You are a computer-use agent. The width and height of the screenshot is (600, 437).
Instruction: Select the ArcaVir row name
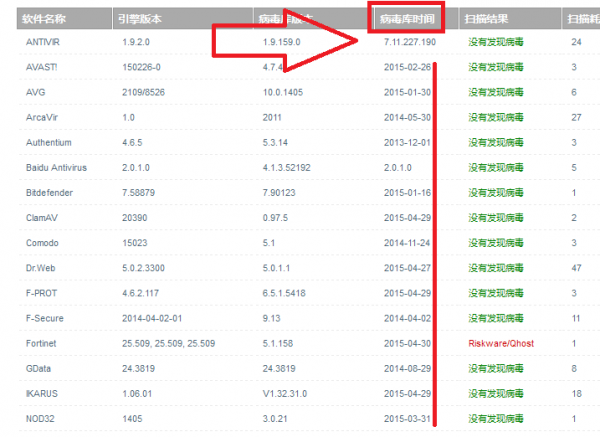pos(42,117)
